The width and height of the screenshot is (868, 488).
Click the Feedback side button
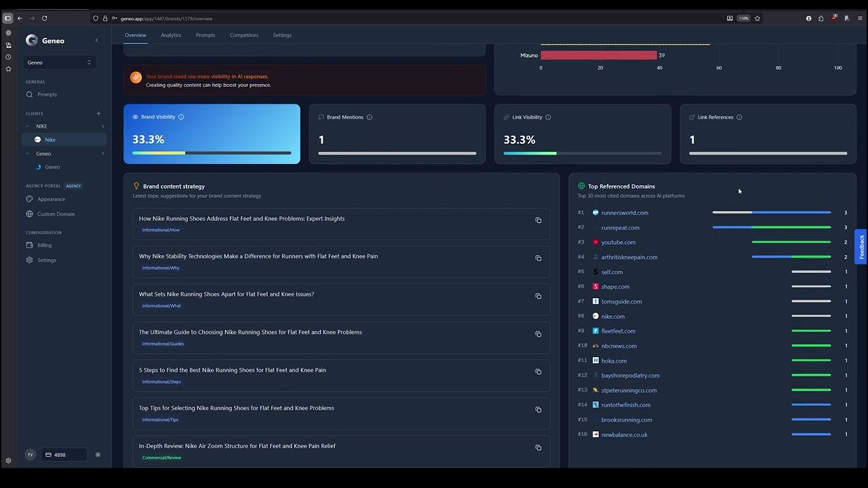coord(861,247)
